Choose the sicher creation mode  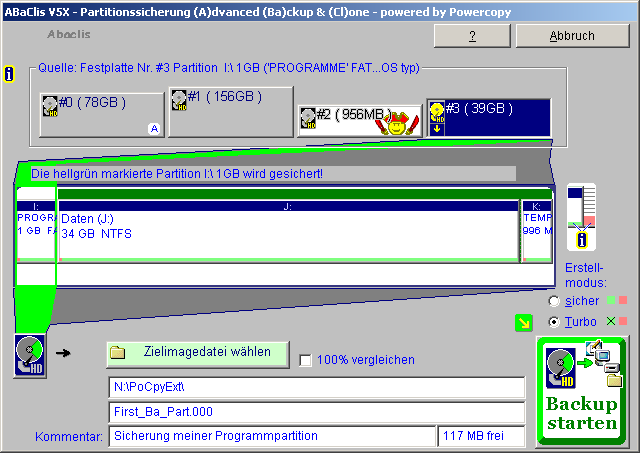554,301
